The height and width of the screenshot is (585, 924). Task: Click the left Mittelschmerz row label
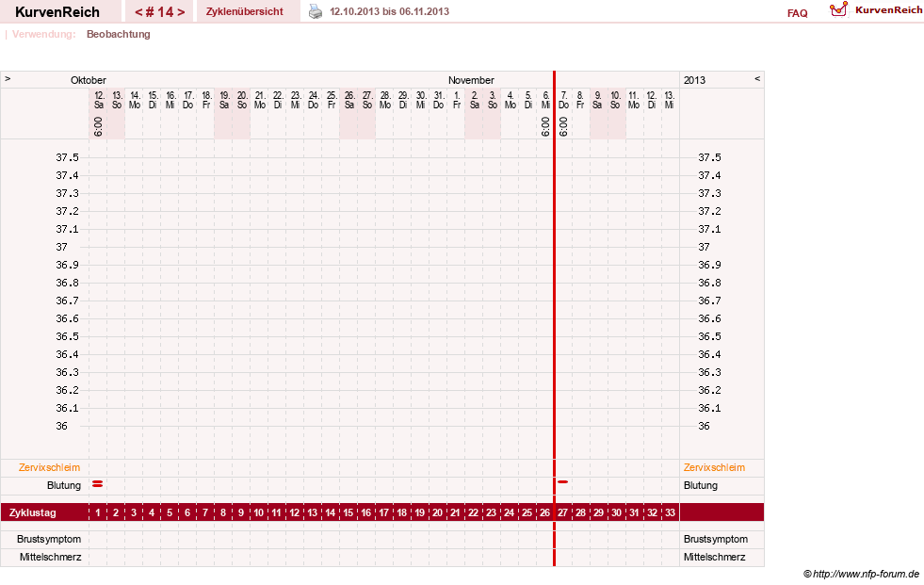click(51, 557)
